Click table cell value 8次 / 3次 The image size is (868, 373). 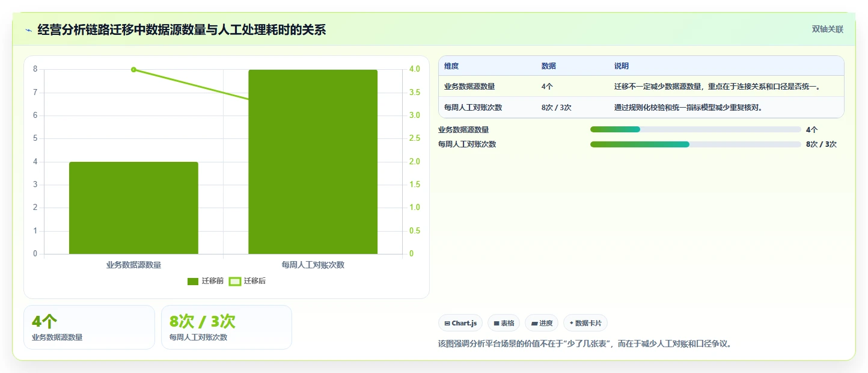[557, 108]
